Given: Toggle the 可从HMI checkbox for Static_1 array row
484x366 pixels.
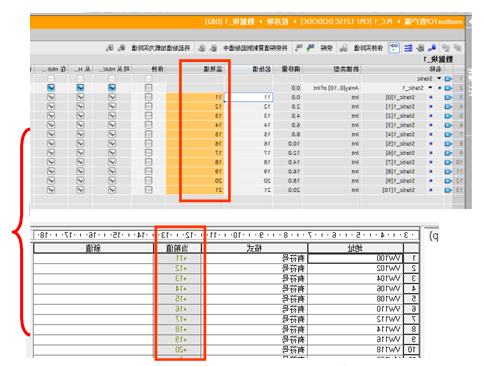Looking at the screenshot, I should click(112, 88).
